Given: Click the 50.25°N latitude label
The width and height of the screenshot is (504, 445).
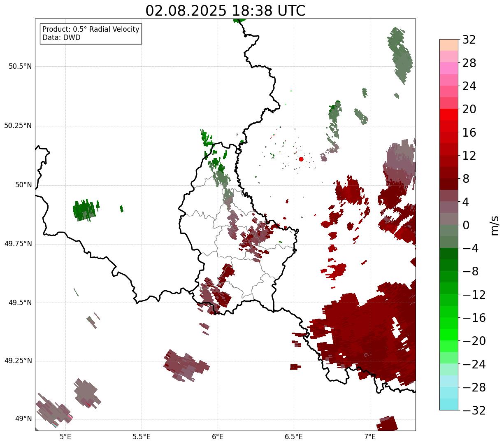Looking at the screenshot, I should pos(18,126).
